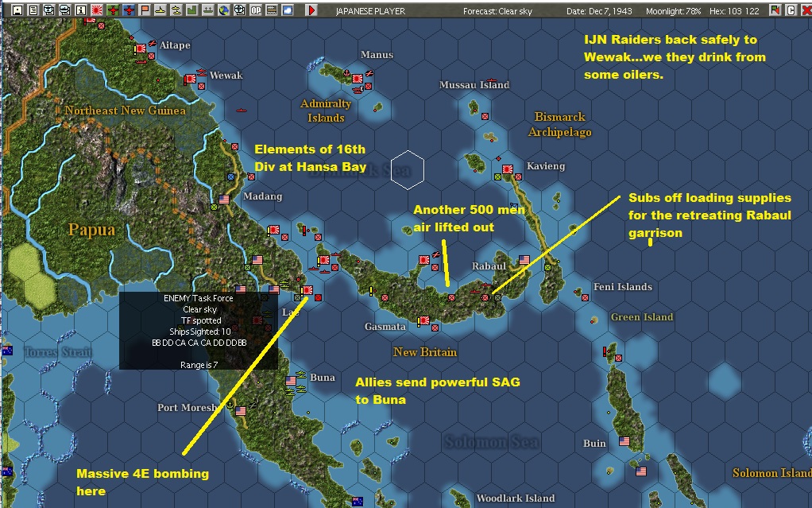This screenshot has width=812, height=508.
Task: Click the green and red flags icon at top right
Action: click(x=775, y=10)
